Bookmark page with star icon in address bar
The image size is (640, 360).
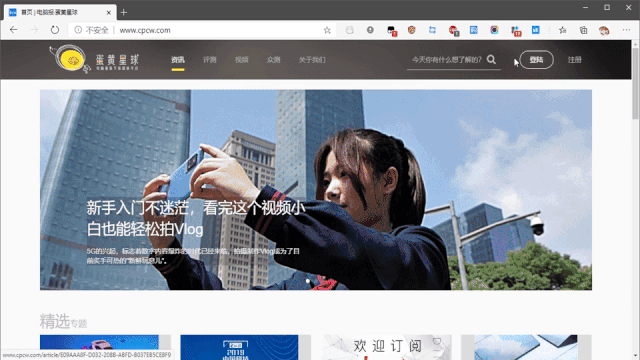(x=327, y=30)
